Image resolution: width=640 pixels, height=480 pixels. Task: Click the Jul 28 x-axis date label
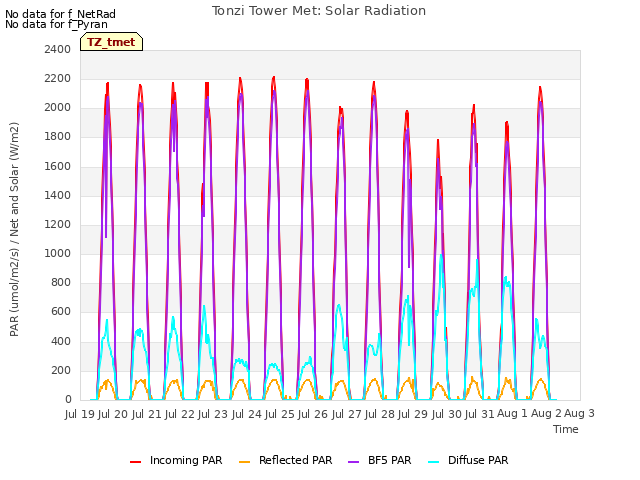[380, 414]
